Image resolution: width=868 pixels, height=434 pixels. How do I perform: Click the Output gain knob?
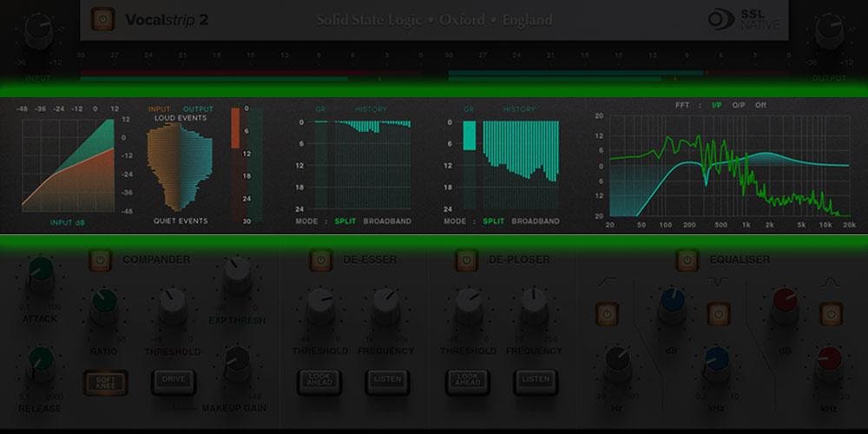(829, 32)
